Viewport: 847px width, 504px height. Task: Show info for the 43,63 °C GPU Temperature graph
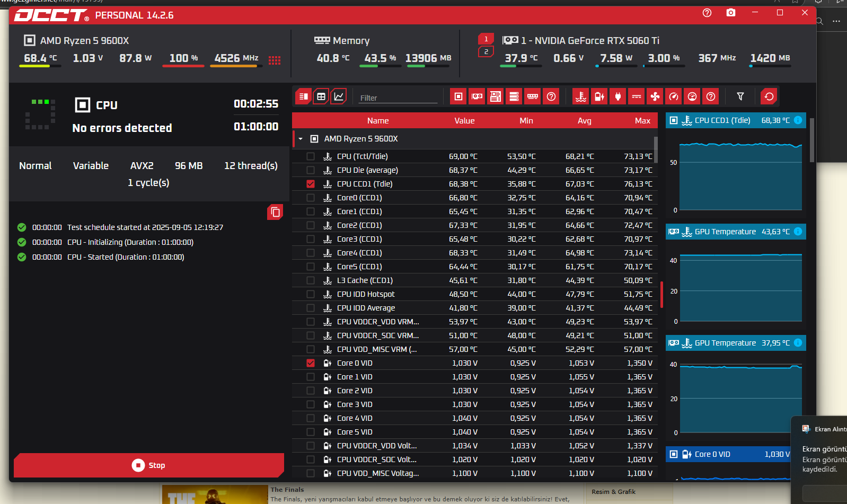click(798, 232)
